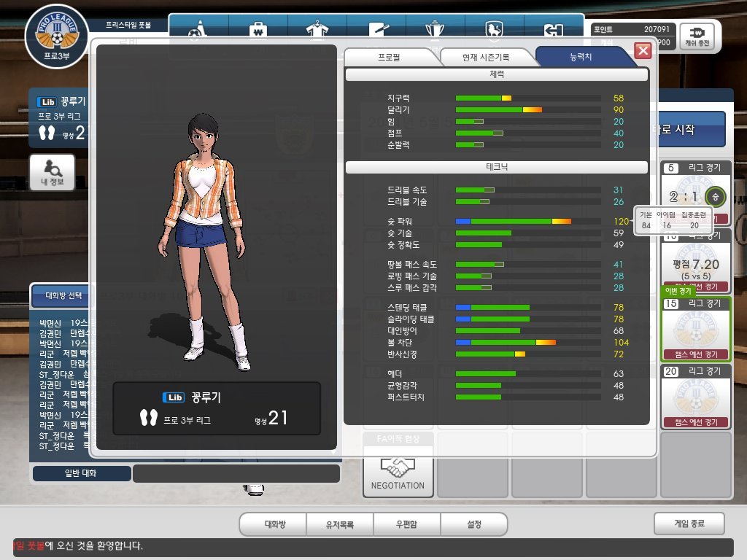This screenshot has width=747, height=560.
Task: Click the trophy icon in top bar
Action: coord(435,31)
